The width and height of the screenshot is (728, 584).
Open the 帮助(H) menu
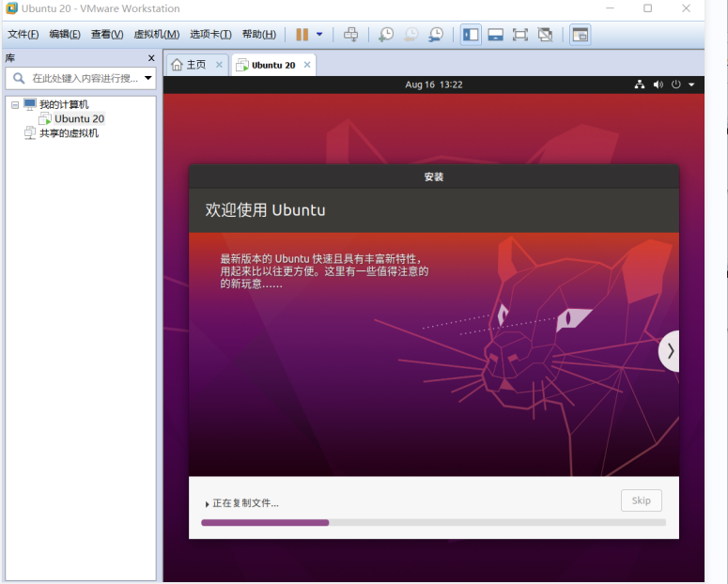(259, 35)
